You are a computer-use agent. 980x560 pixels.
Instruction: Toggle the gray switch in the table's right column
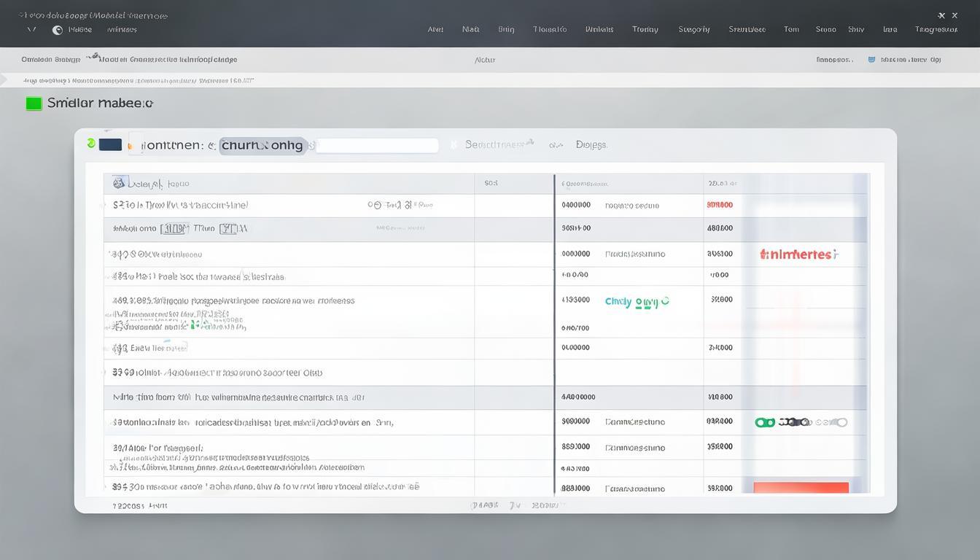[840, 422]
